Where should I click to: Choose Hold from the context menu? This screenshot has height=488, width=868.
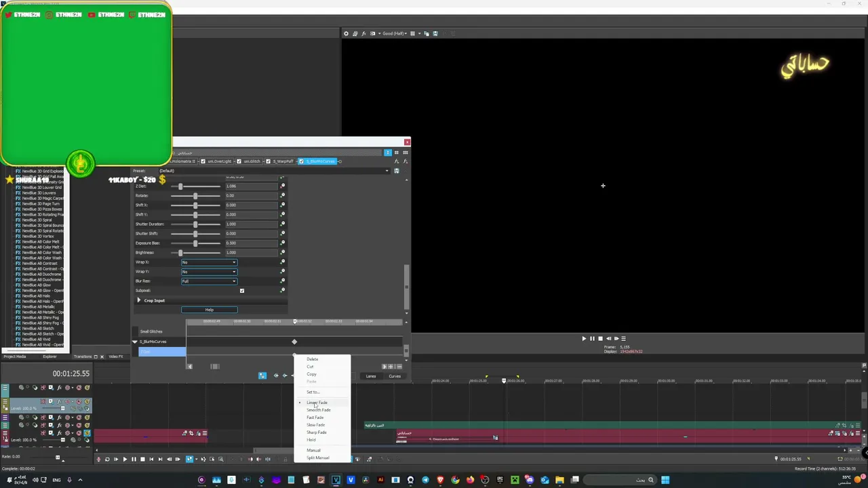coord(311,440)
